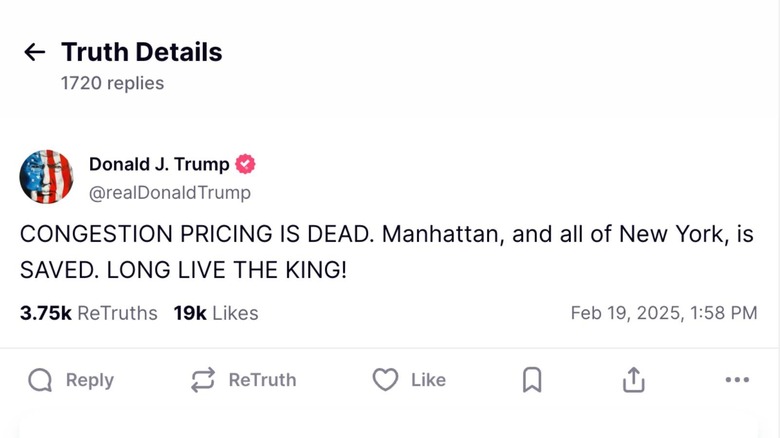This screenshot has width=780, height=438.
Task: Open the three-dot more options menu
Action: [x=737, y=380]
